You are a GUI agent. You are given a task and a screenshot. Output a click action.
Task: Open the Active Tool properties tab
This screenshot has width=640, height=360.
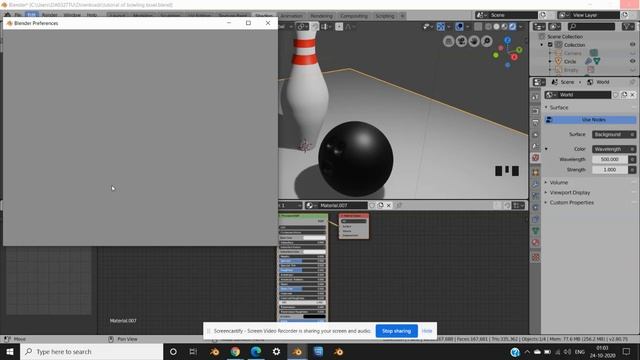tap(536, 97)
